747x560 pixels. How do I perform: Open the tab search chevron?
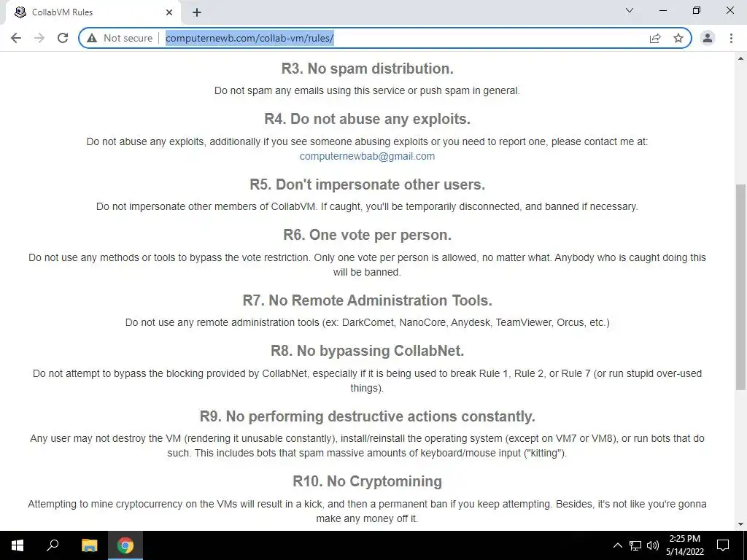pos(630,10)
